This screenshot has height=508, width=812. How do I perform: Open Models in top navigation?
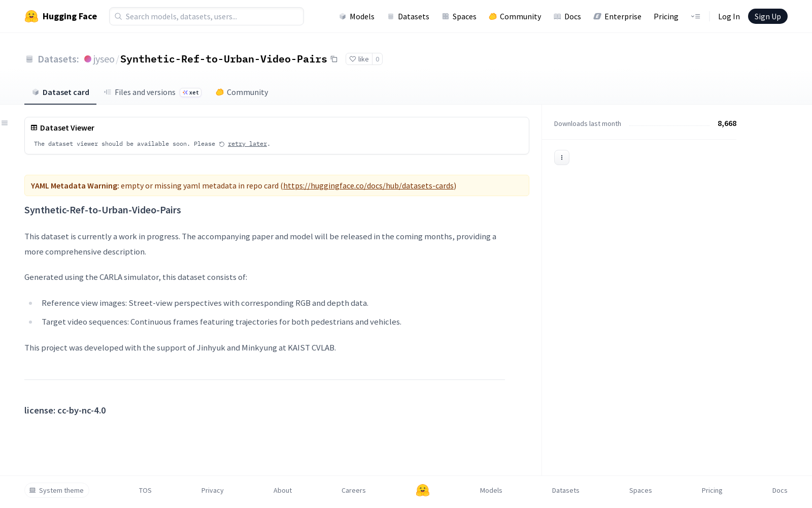click(x=357, y=16)
